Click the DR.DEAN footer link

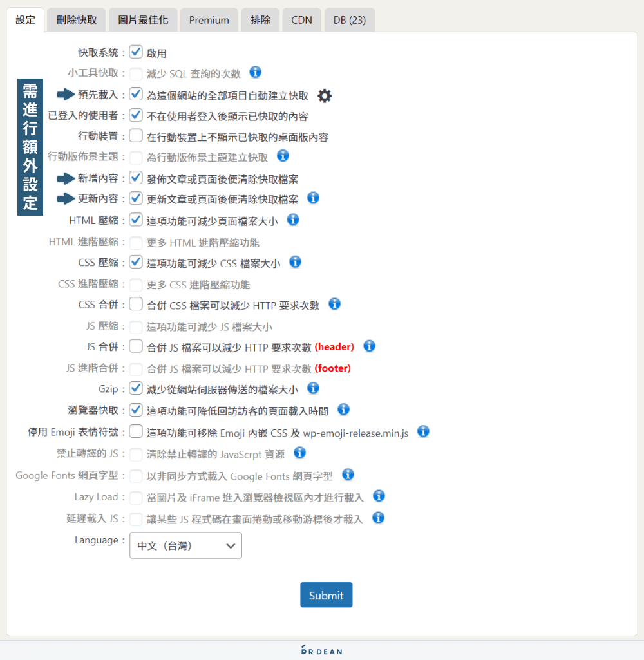pos(321,650)
